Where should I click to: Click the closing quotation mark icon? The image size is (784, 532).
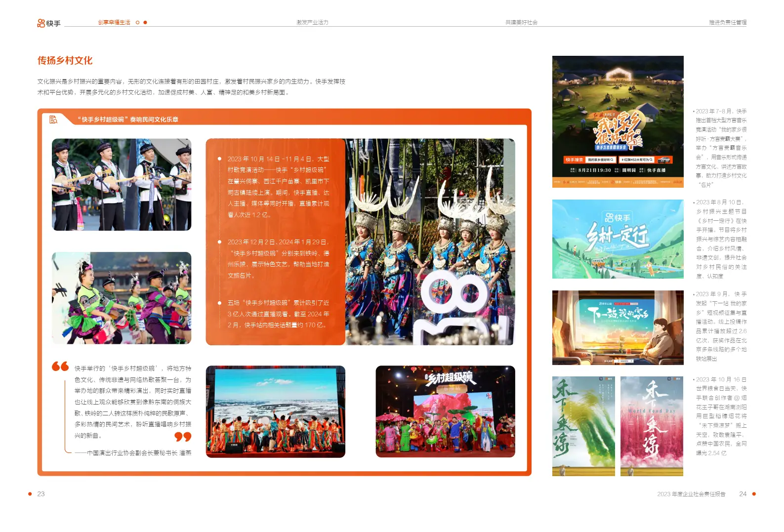[x=183, y=437]
